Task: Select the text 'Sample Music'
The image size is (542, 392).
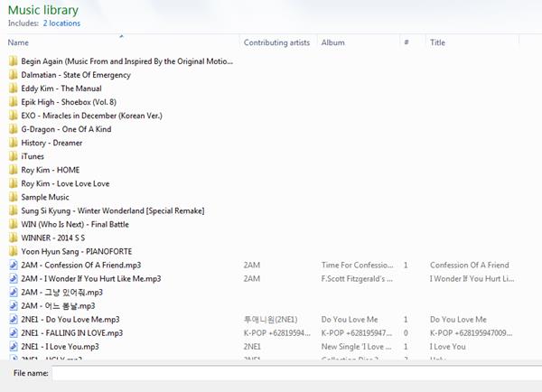Action: tap(45, 197)
